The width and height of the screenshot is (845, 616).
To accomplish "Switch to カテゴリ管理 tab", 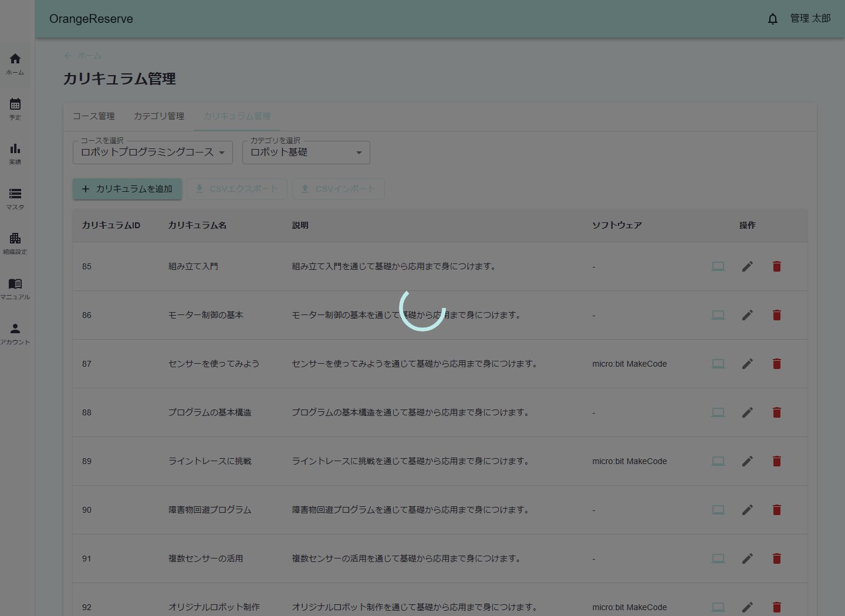I will tap(159, 116).
